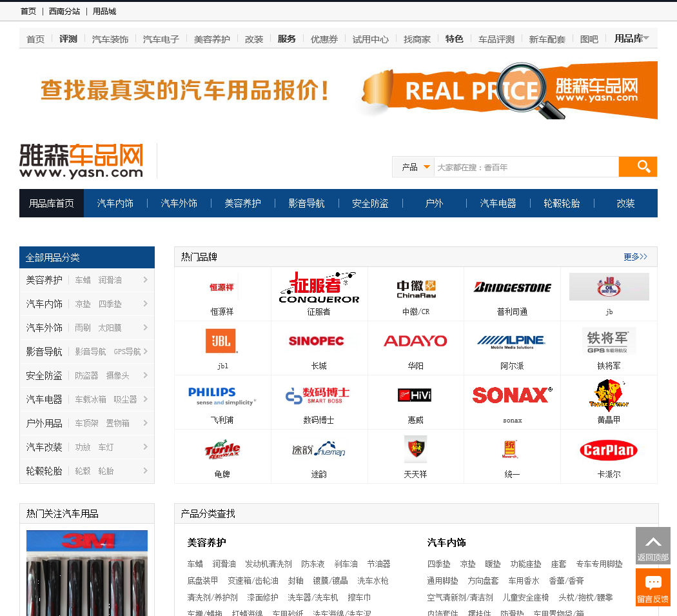
Task: Click the orange search magnifier button
Action: click(638, 167)
